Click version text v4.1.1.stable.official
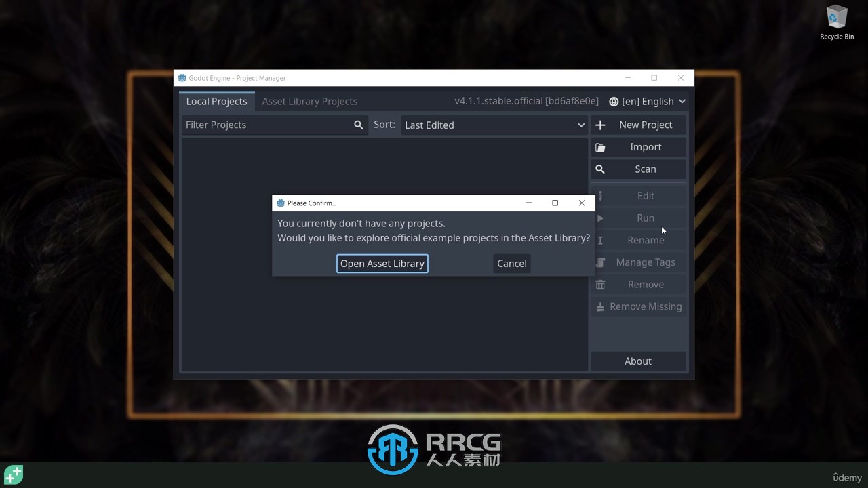This screenshot has width=868, height=488. coord(526,101)
